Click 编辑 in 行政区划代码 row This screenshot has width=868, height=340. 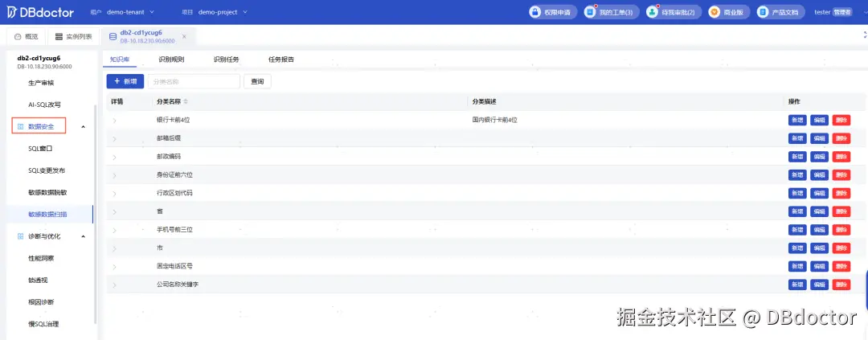[x=819, y=193]
